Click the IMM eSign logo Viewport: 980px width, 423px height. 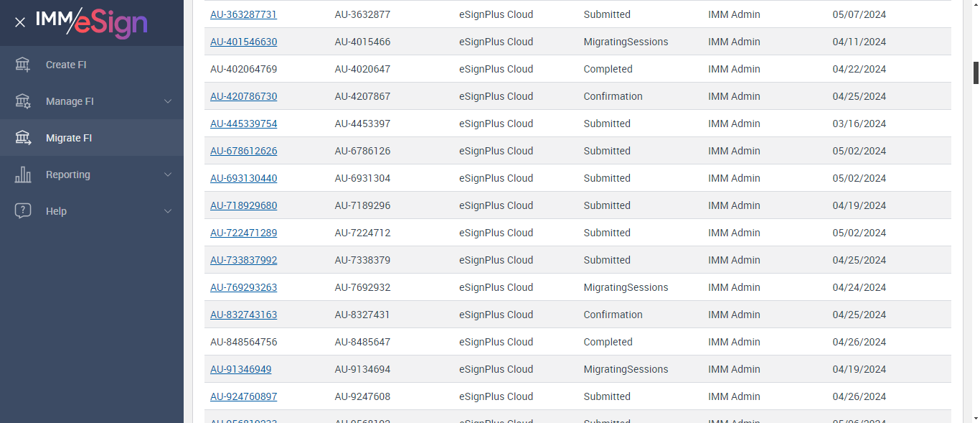tap(92, 22)
